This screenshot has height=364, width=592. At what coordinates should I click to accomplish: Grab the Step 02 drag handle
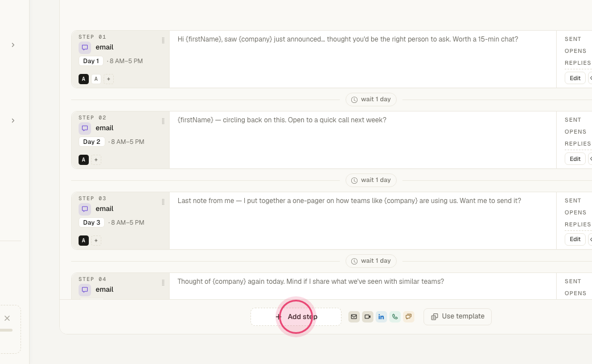pyautogui.click(x=163, y=121)
